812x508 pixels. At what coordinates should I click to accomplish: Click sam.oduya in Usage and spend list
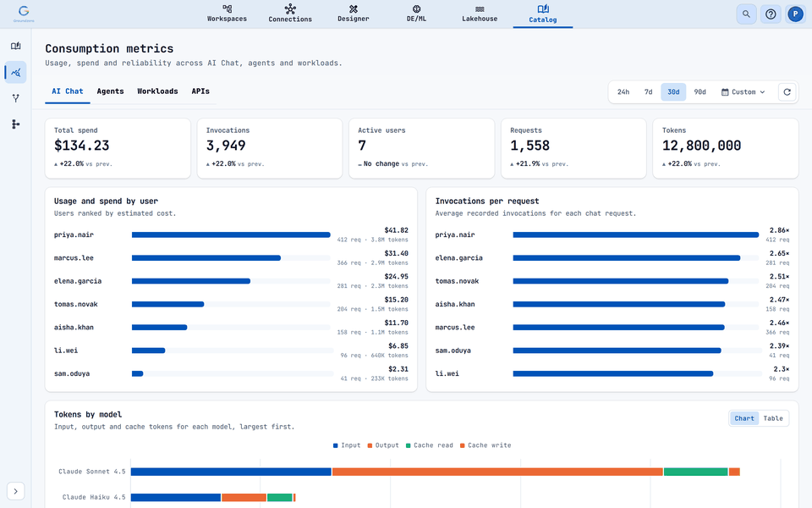[72, 373]
